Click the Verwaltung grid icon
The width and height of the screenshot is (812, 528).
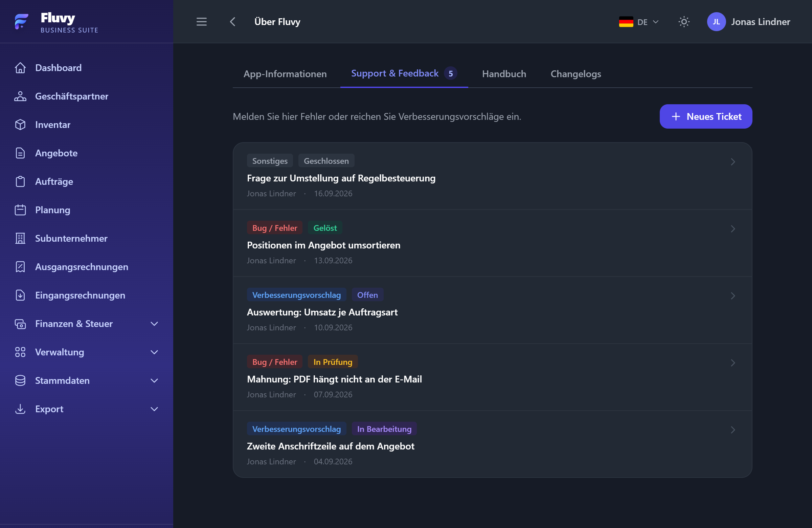20,352
